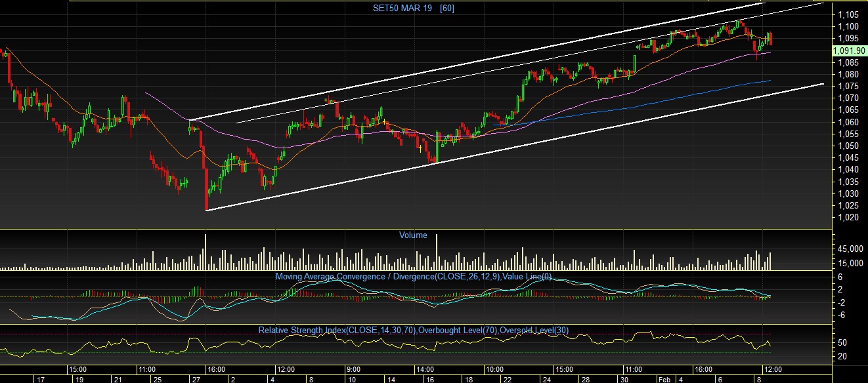Click the 1,070 price axis label
The height and width of the screenshot is (383, 868).
point(848,98)
